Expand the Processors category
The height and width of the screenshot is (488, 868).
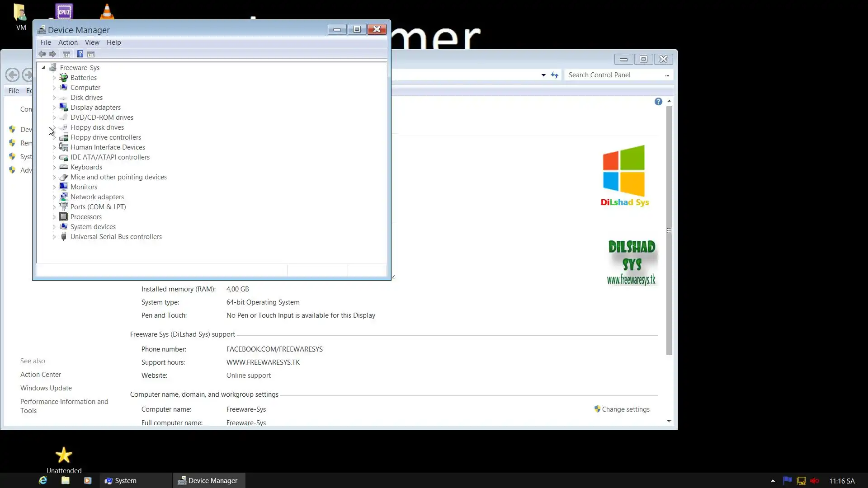[x=54, y=217]
